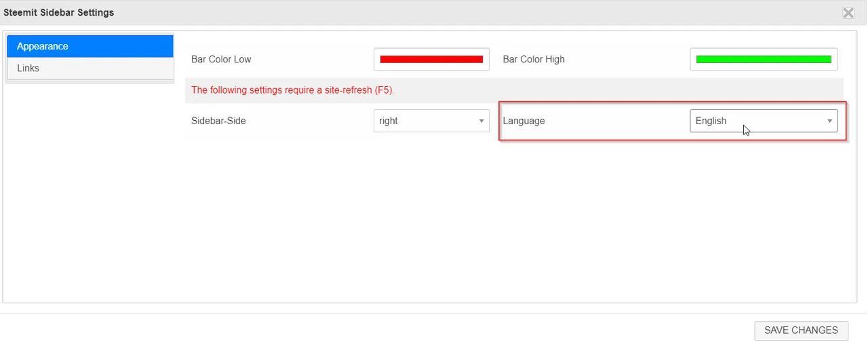The width and height of the screenshot is (868, 344).
Task: Click the Steemit Sidebar Settings title
Action: click(x=59, y=12)
